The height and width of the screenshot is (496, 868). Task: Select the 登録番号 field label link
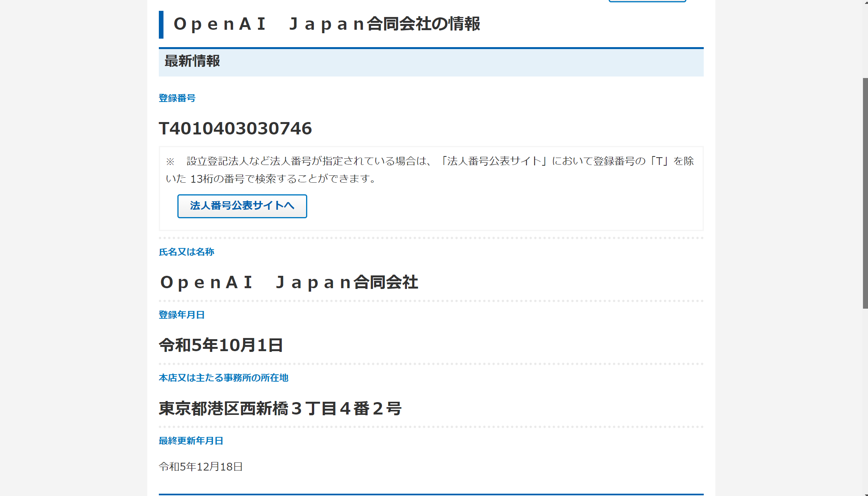(x=177, y=99)
